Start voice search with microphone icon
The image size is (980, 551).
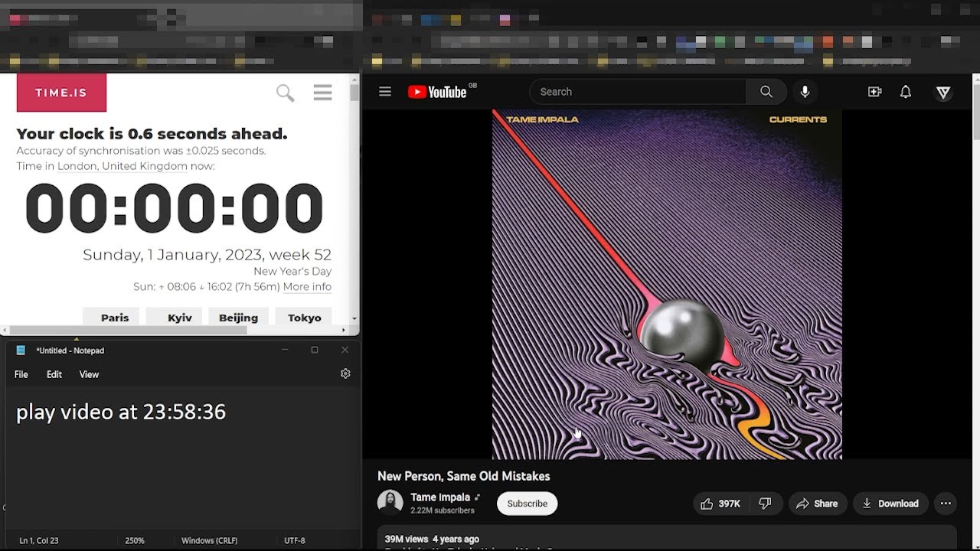(805, 92)
